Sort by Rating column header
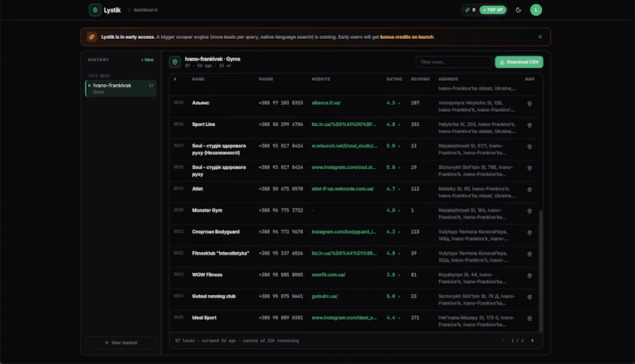 [x=394, y=79]
